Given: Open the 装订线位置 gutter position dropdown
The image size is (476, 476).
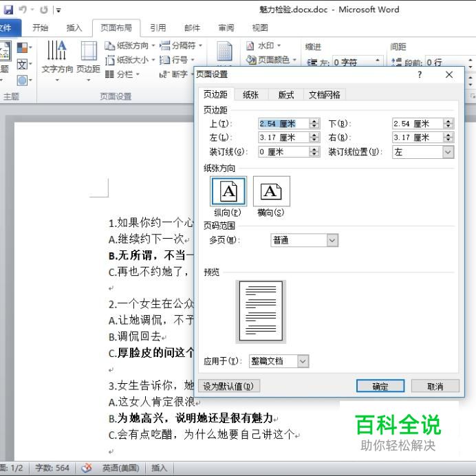Looking at the screenshot, I should (423, 152).
